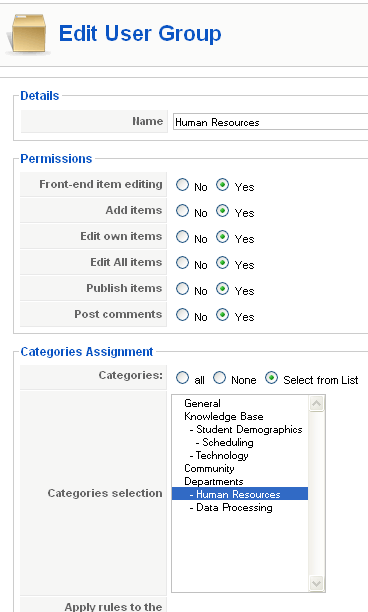
Task: Set Edit own items to Yes
Action: (222, 237)
